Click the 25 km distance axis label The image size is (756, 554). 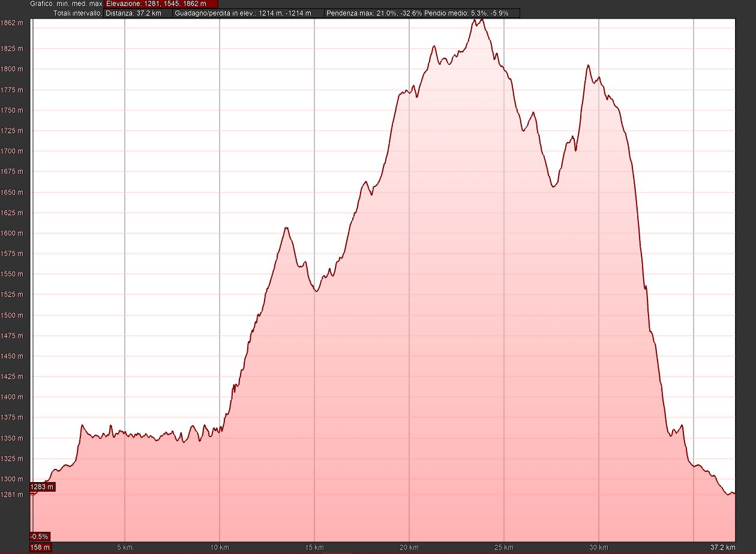pyautogui.click(x=504, y=547)
